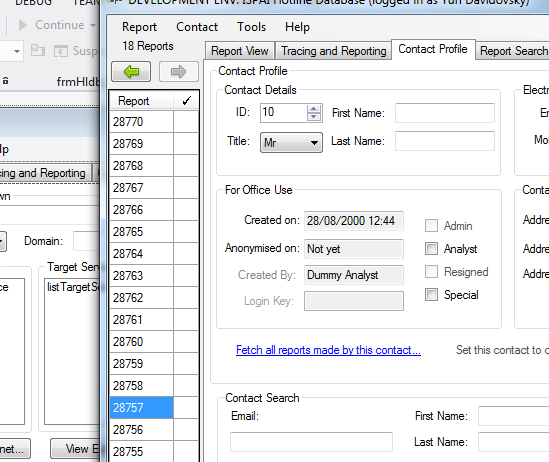Click the Login Key field

[354, 301]
